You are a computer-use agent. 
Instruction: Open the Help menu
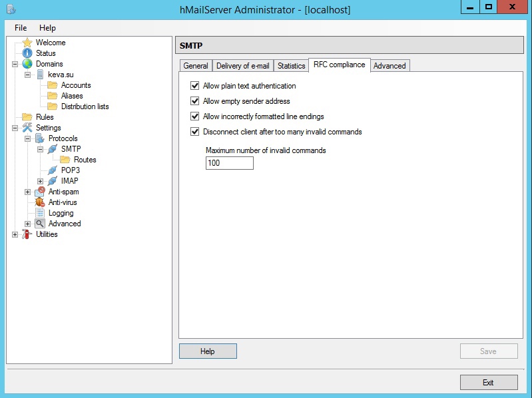point(47,28)
